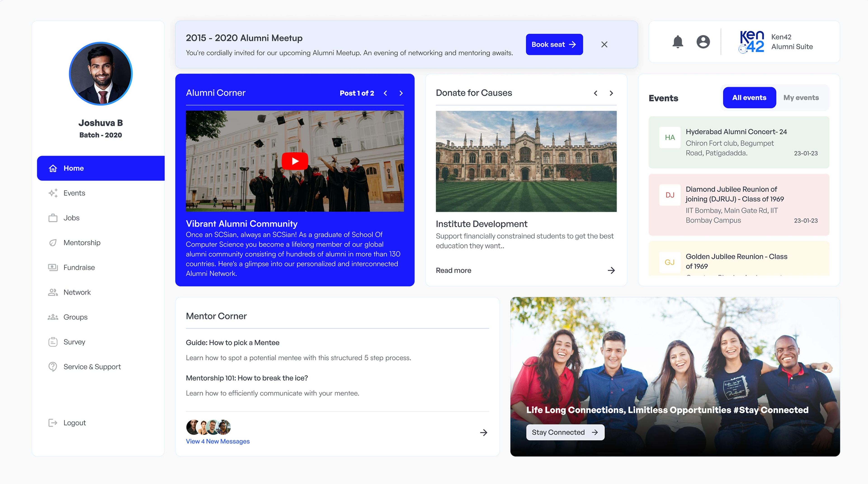Click the Service & Support help icon

[x=53, y=367]
